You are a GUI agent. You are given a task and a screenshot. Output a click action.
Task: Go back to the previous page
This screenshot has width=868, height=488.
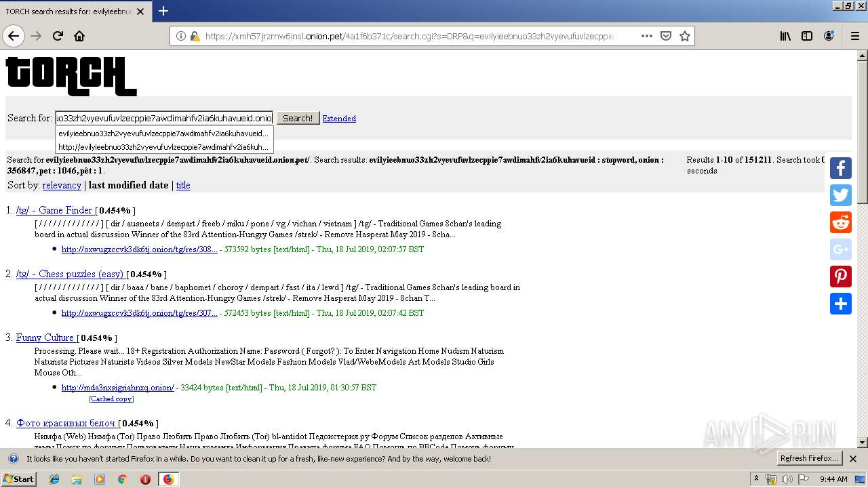[x=14, y=36]
